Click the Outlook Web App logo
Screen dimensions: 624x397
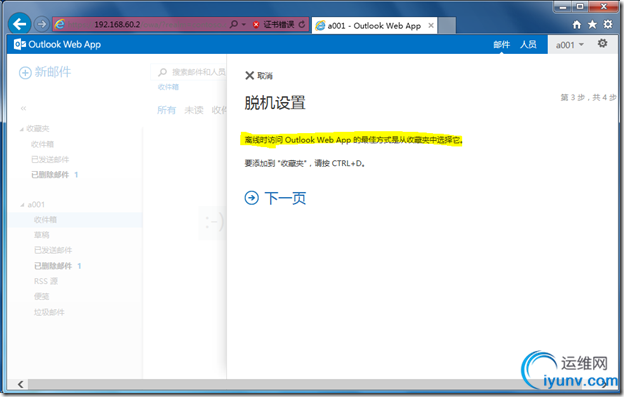(57, 44)
